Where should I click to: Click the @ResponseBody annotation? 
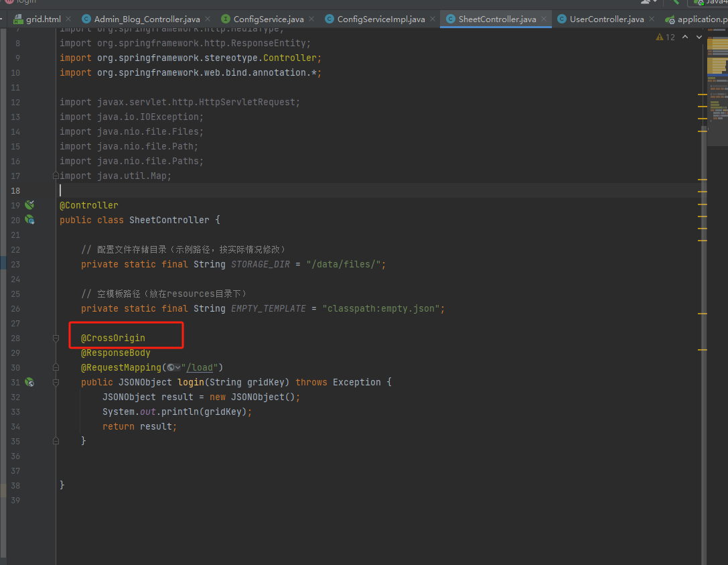pyautogui.click(x=116, y=353)
